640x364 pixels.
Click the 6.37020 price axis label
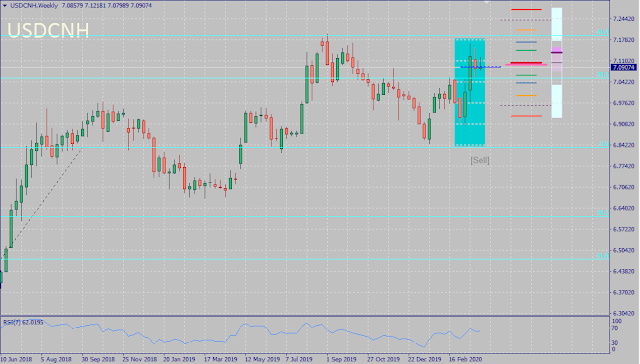624,293
